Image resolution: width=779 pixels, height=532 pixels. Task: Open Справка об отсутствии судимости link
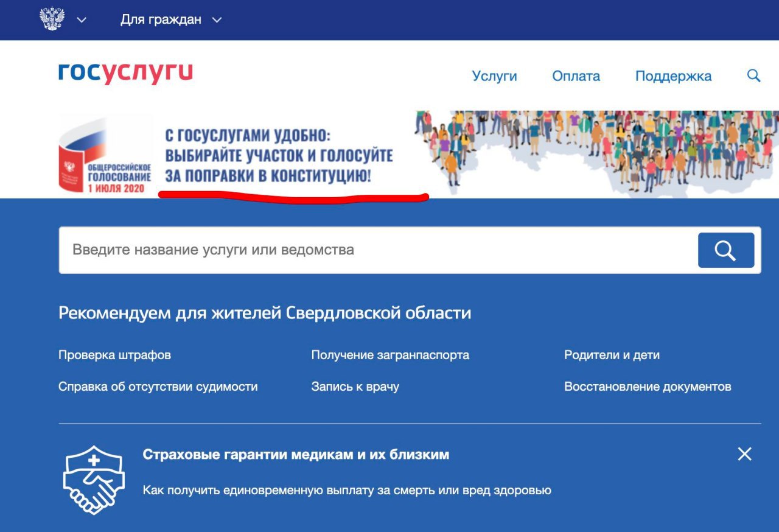click(x=158, y=387)
